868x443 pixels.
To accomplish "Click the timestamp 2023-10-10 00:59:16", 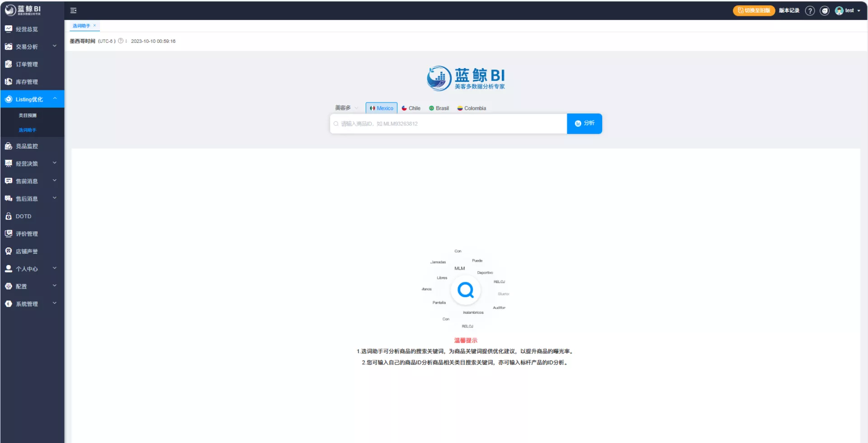I will tap(153, 41).
